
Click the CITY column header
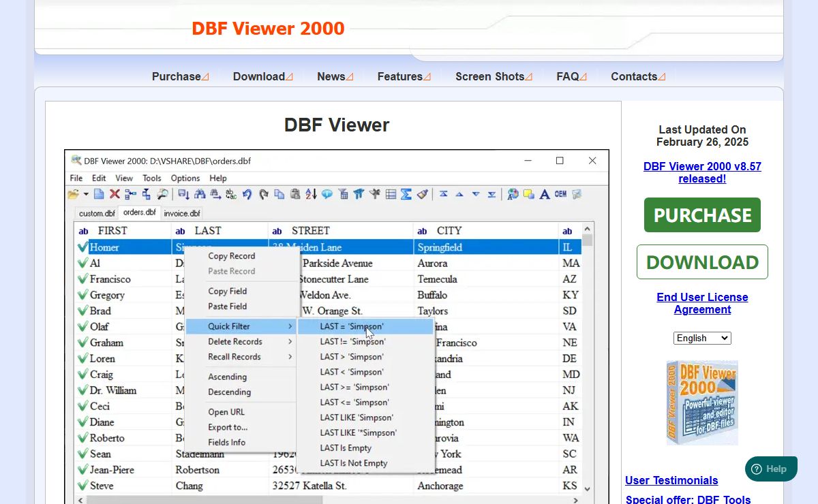coord(485,231)
